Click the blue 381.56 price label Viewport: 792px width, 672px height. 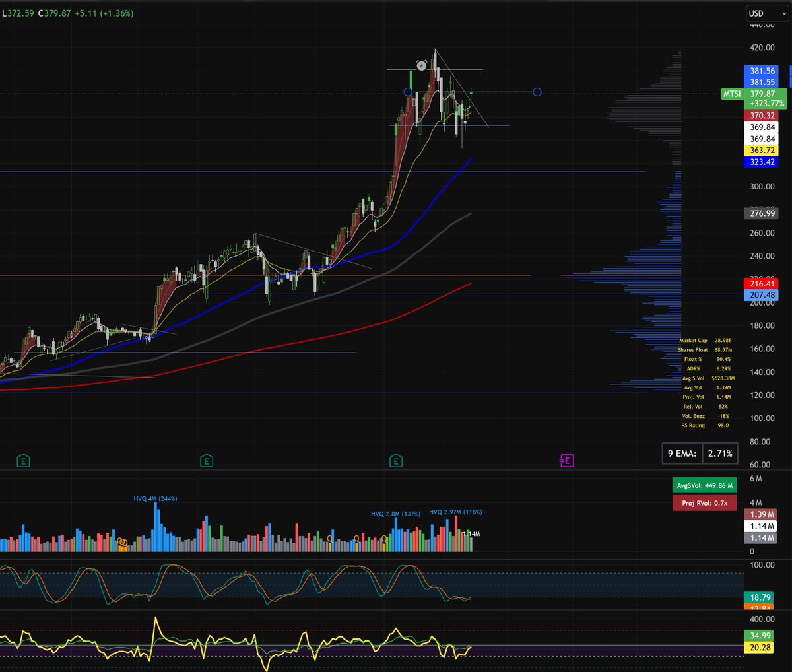point(762,71)
